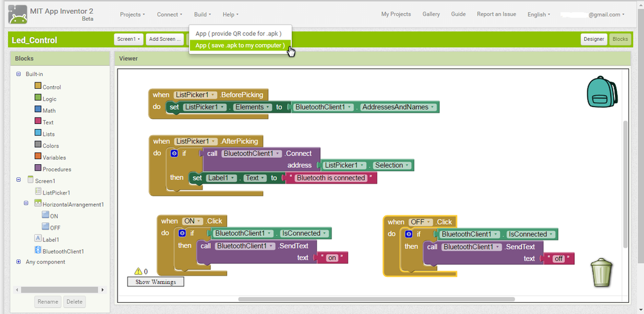Collapse the HorizontalArrangement1 tree node

[x=26, y=203]
